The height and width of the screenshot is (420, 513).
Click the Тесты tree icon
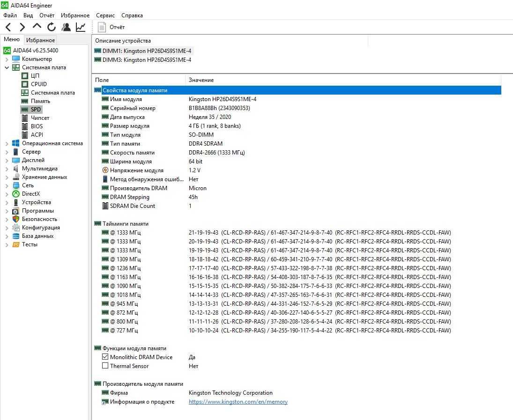tap(16, 244)
